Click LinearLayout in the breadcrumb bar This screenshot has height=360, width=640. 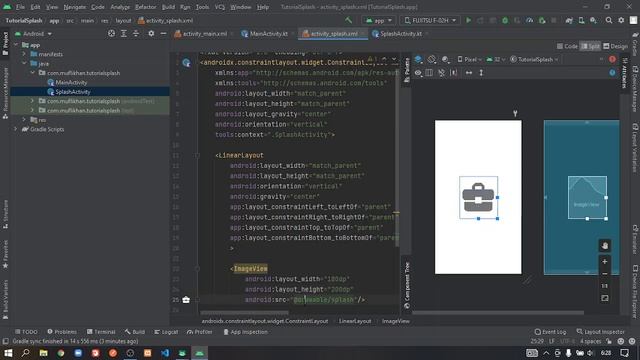355,321
